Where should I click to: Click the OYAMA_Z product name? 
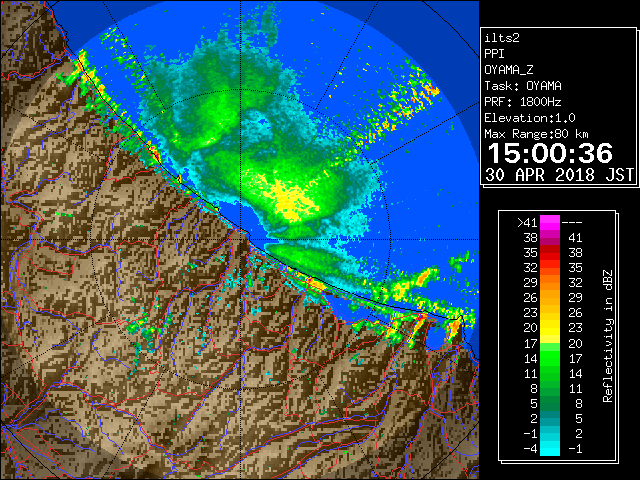coord(509,70)
